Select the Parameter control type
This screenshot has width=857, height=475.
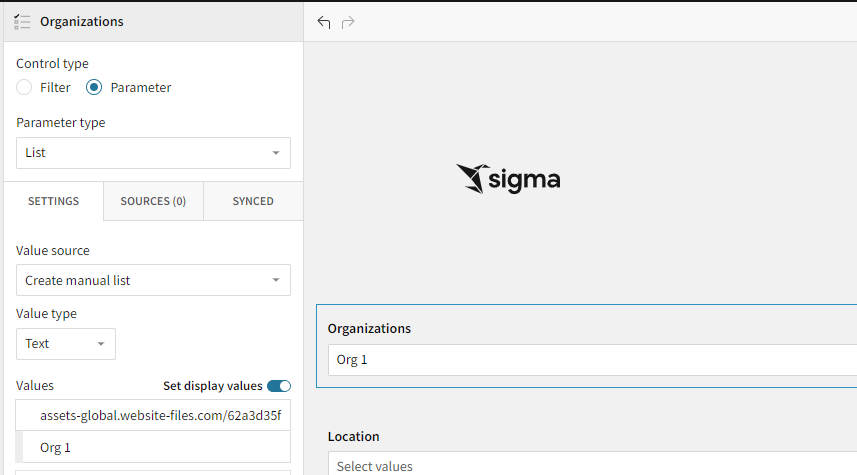[94, 87]
